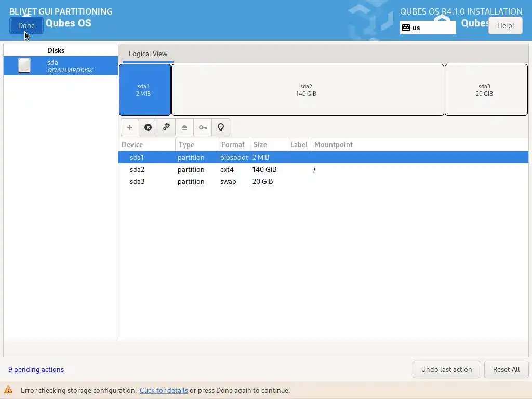
Task: Click the unmount eject icon
Action: (184, 127)
